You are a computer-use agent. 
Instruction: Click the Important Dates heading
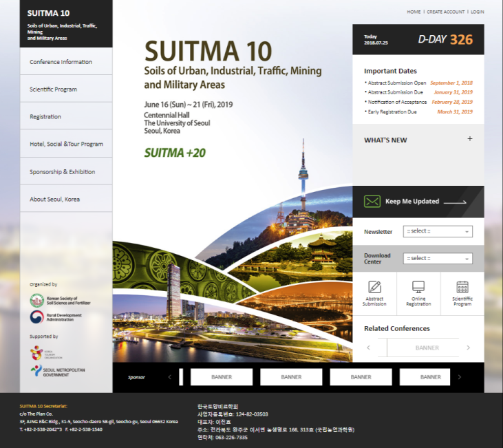(x=390, y=71)
